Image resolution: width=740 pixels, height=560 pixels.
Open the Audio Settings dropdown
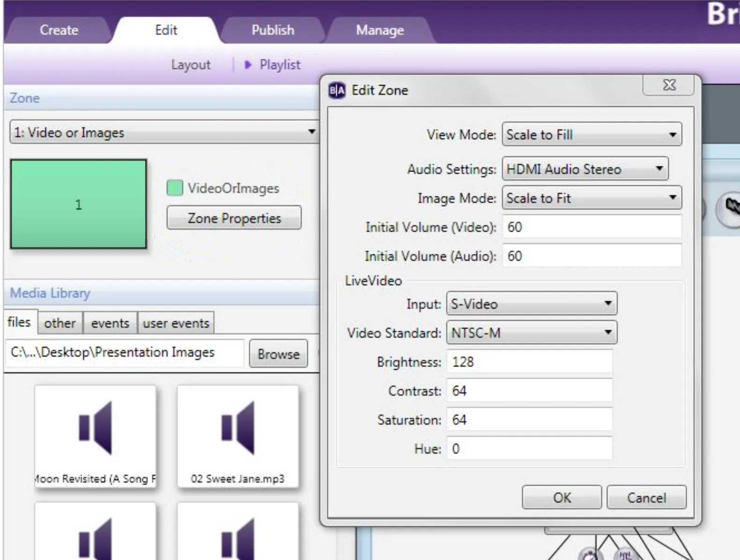585,169
